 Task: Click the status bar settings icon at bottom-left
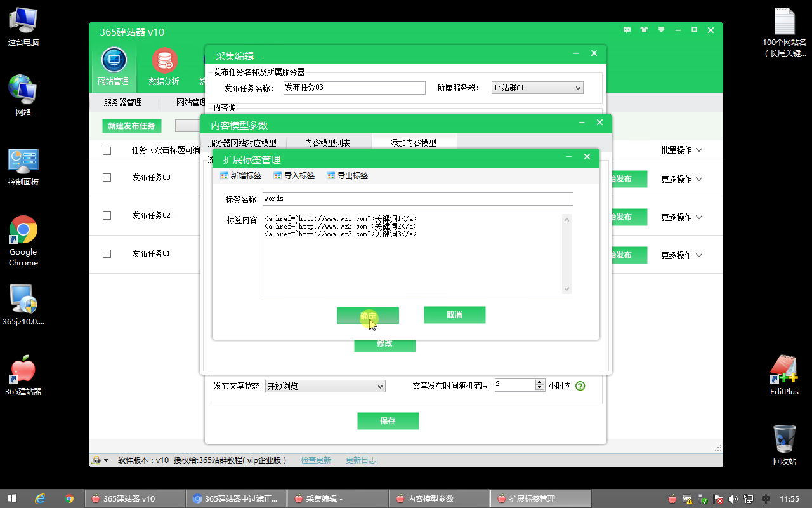click(x=100, y=460)
